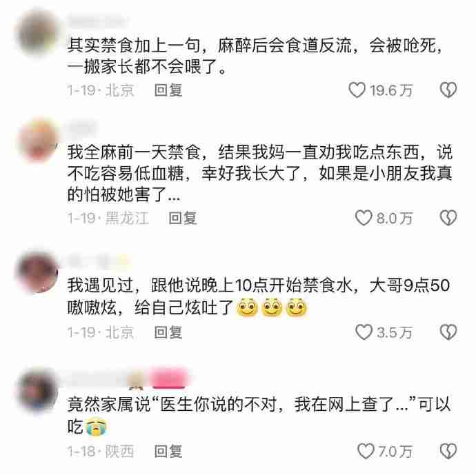
Task: Tap broken heart on 陕西 comment
Action: 448,451
